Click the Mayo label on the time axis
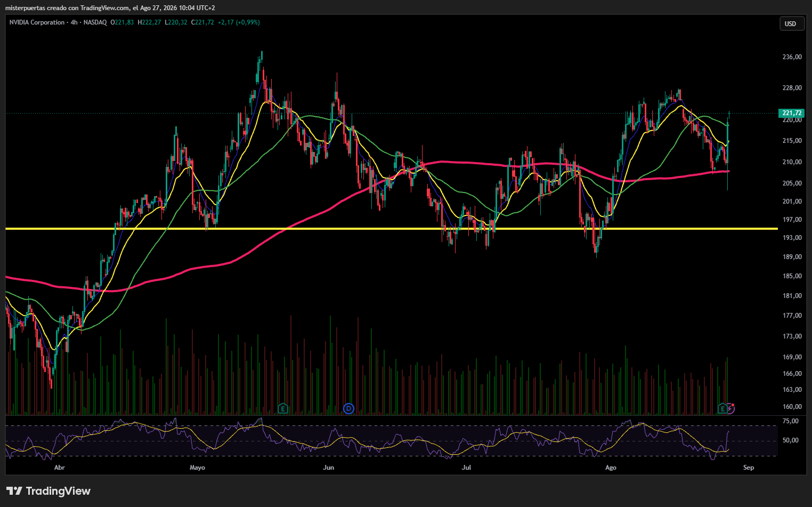Image resolution: width=812 pixels, height=507 pixels. coord(197,468)
